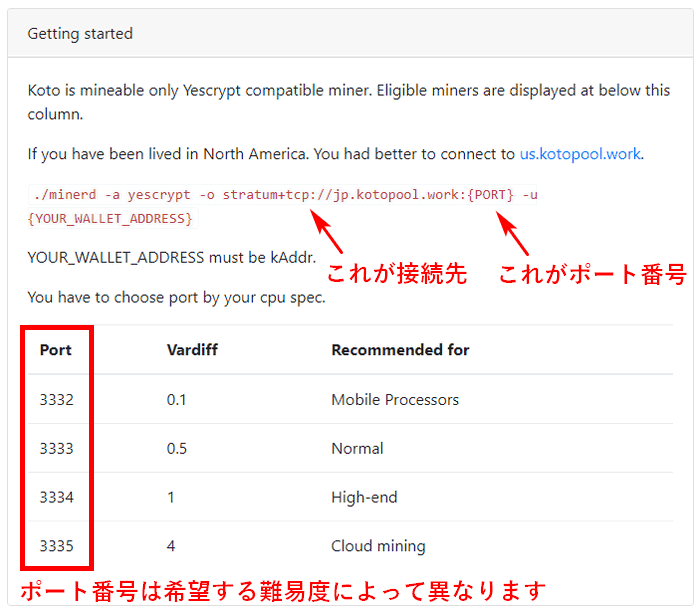Click the High-end recommendation cell

pyautogui.click(x=364, y=497)
